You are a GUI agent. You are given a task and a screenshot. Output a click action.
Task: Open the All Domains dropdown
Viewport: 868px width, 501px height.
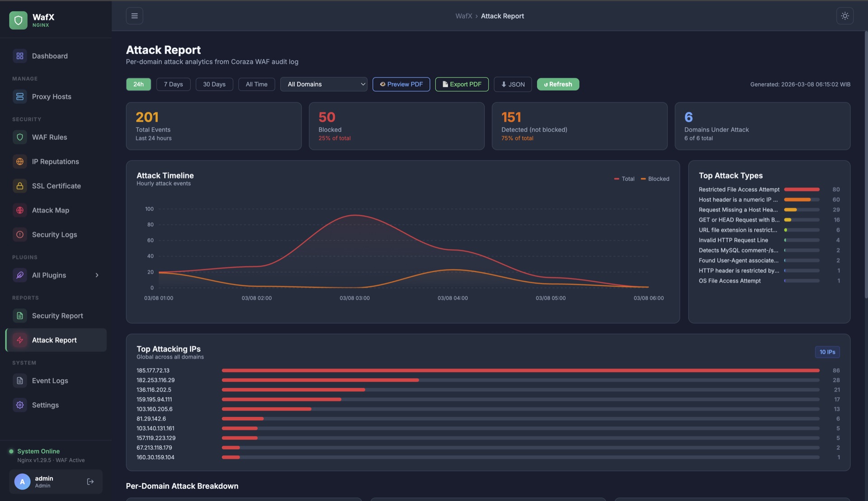(x=324, y=84)
